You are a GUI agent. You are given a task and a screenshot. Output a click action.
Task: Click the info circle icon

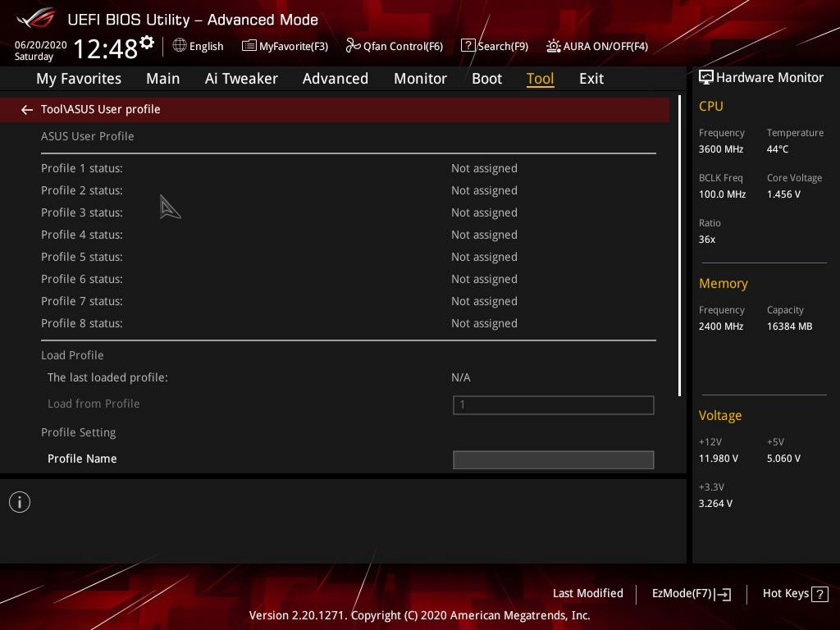pyautogui.click(x=20, y=502)
